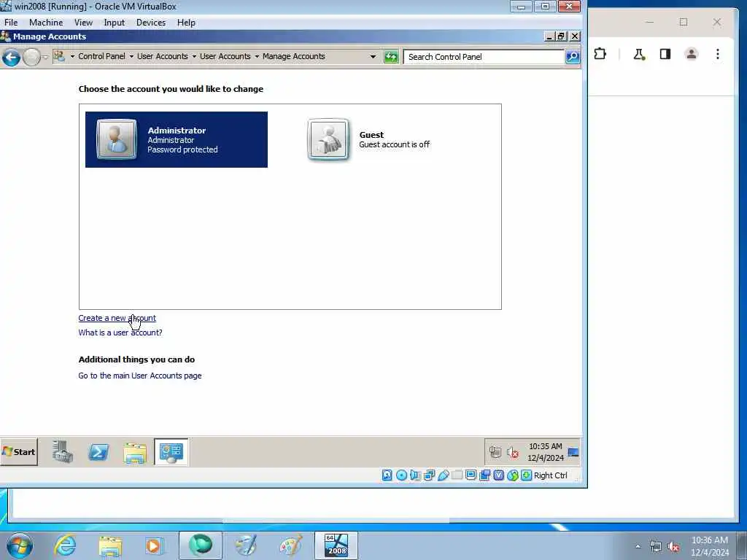Open VirtualBox File menu
The image size is (747, 560).
(x=11, y=23)
